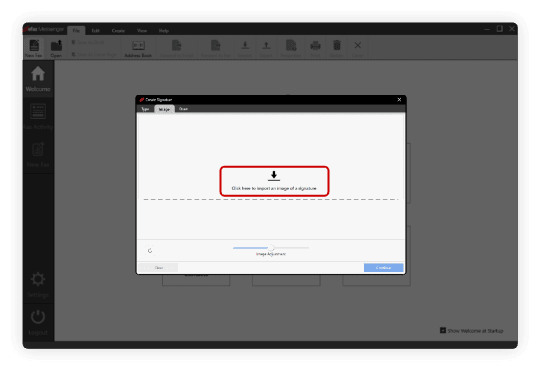Click the Open folder toolbar icon

56,46
